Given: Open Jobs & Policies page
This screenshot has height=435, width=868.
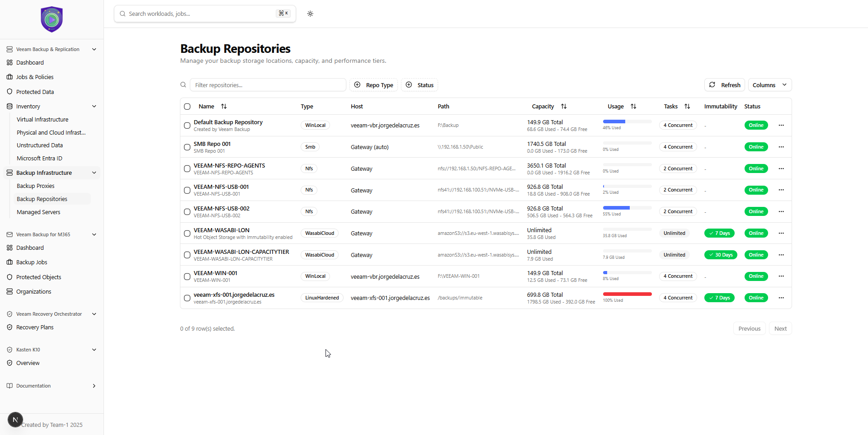Looking at the screenshot, I should [35, 77].
